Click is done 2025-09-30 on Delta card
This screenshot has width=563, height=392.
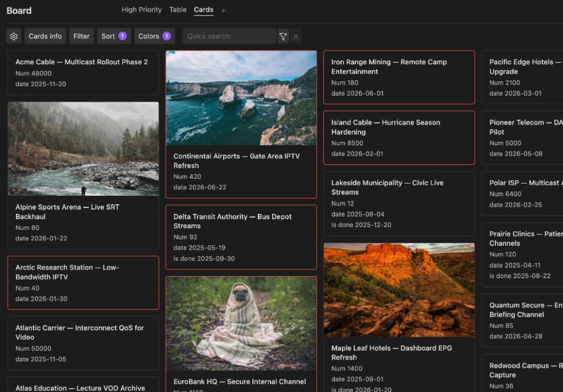click(204, 258)
